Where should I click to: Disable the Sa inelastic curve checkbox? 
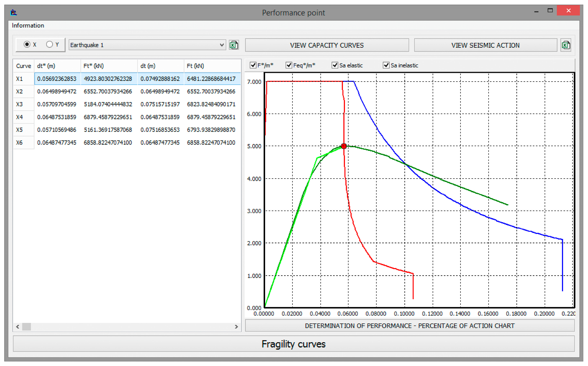pyautogui.click(x=386, y=65)
